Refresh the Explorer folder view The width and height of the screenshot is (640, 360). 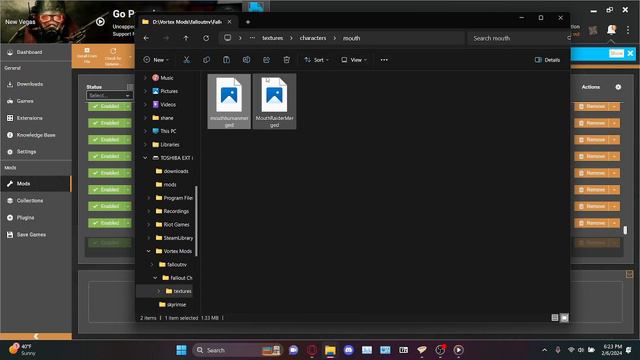coord(206,38)
